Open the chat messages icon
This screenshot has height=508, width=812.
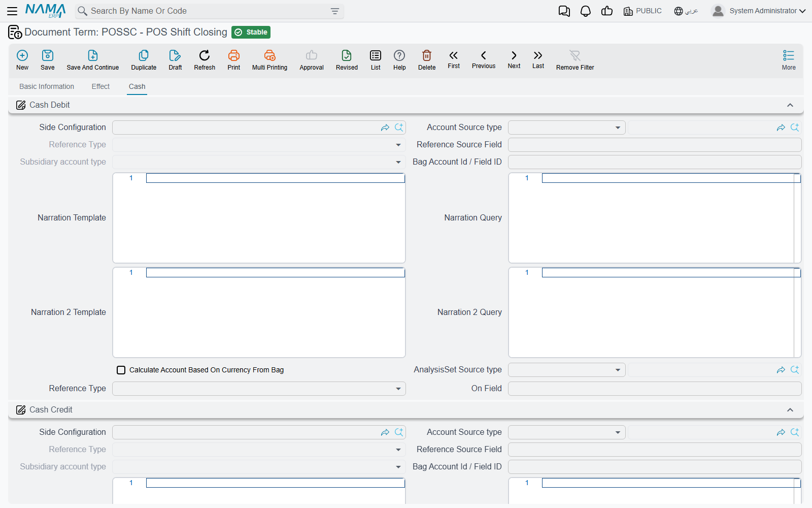click(x=564, y=11)
